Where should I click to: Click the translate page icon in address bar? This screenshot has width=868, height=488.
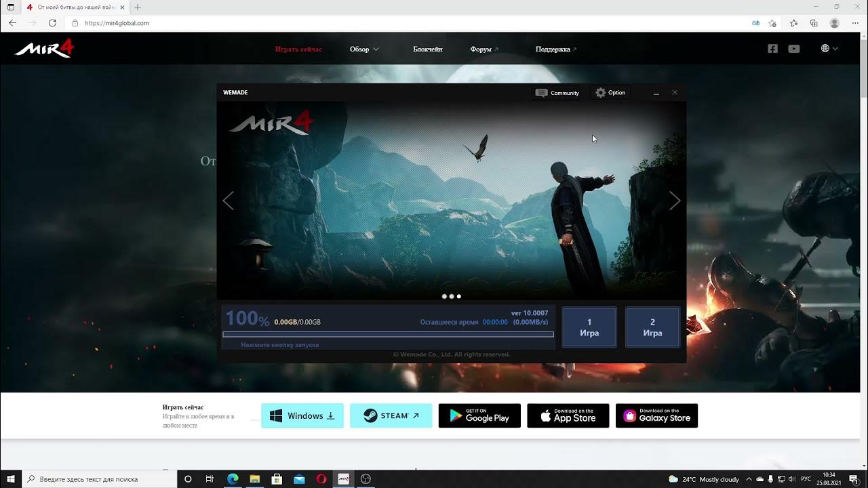[x=755, y=23]
